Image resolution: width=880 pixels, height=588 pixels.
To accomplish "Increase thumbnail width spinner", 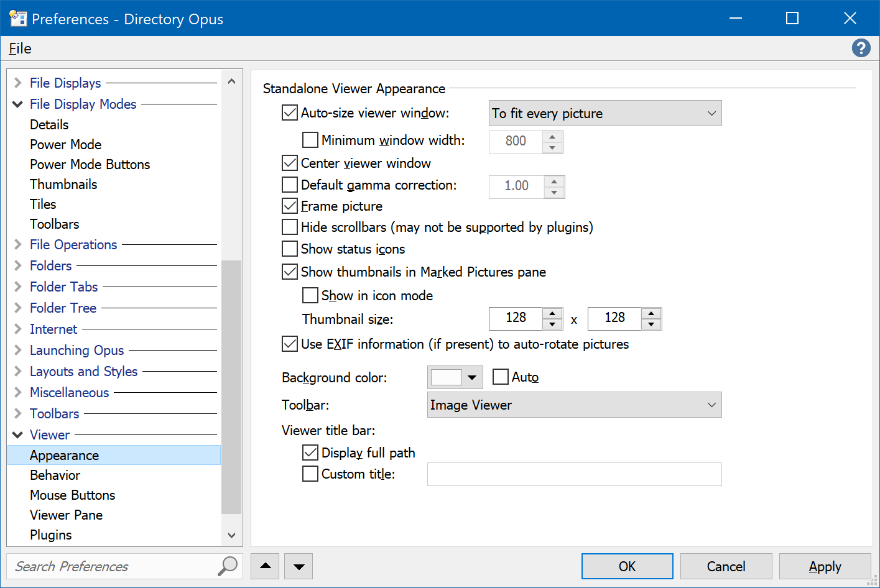I will 552,313.
